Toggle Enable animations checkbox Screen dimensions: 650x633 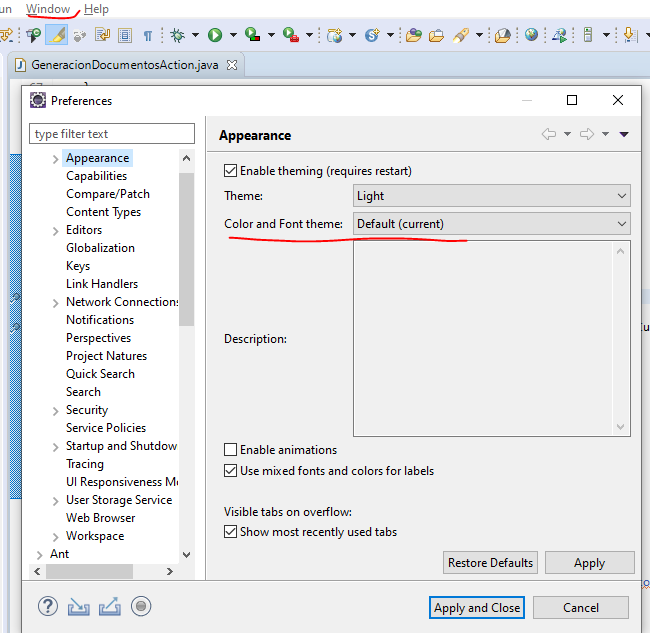[230, 450]
